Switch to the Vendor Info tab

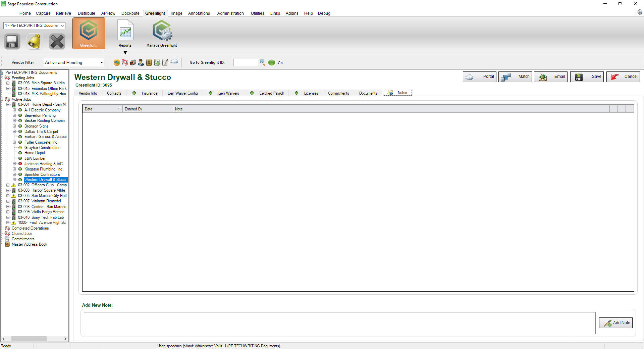click(x=88, y=93)
